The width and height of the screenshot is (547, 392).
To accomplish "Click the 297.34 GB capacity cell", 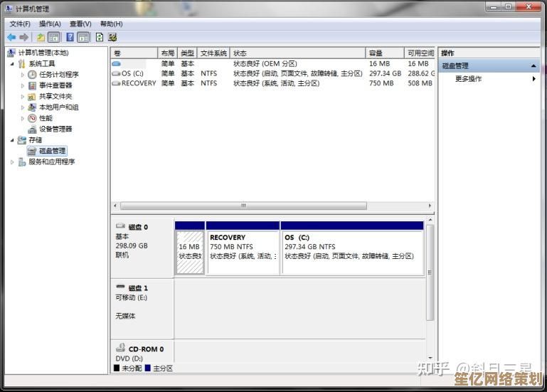I will tap(385, 73).
